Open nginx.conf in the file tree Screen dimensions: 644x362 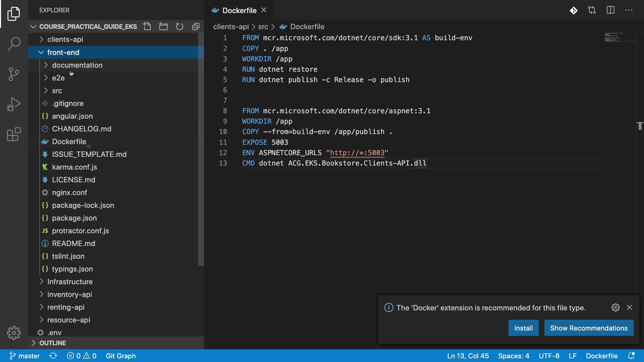[x=69, y=193]
